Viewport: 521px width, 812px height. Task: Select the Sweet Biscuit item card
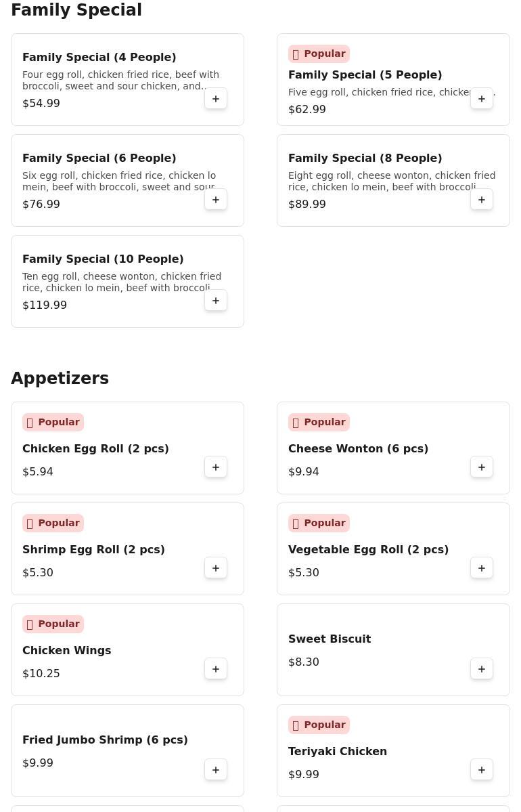393,650
